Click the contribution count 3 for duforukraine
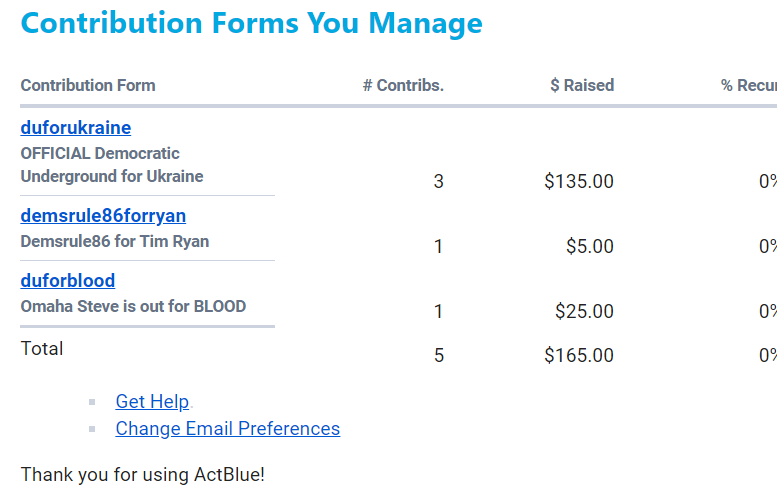 point(438,182)
